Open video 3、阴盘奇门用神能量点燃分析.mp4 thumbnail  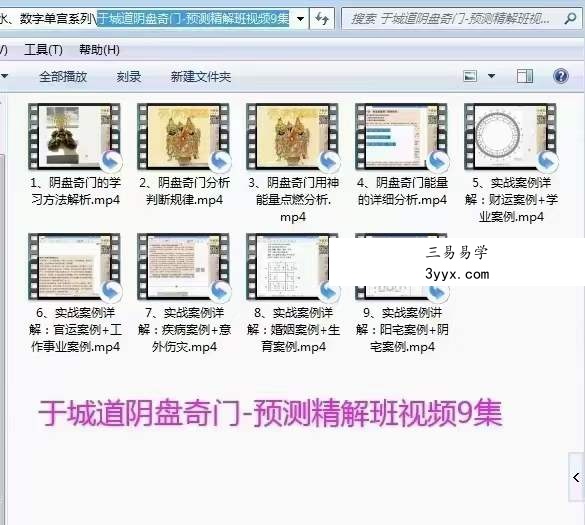(292, 137)
